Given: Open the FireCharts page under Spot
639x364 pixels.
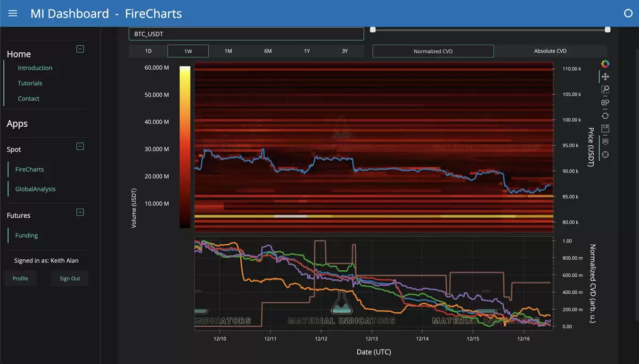Looking at the screenshot, I should [28, 169].
